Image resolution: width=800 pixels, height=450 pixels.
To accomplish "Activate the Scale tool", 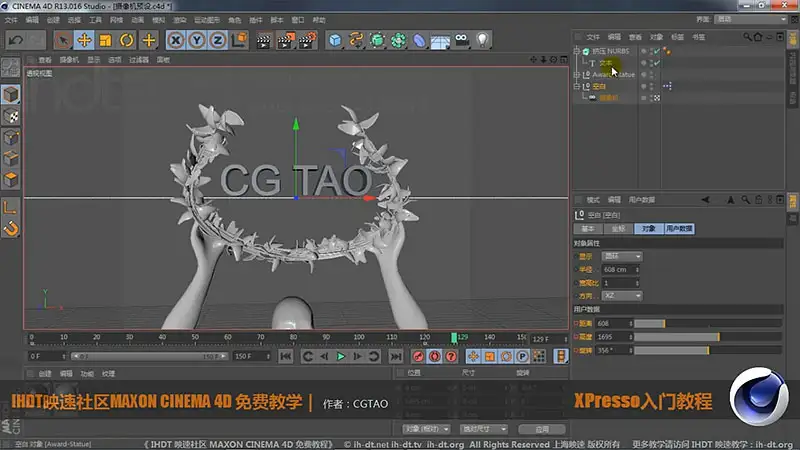I will [x=106, y=40].
